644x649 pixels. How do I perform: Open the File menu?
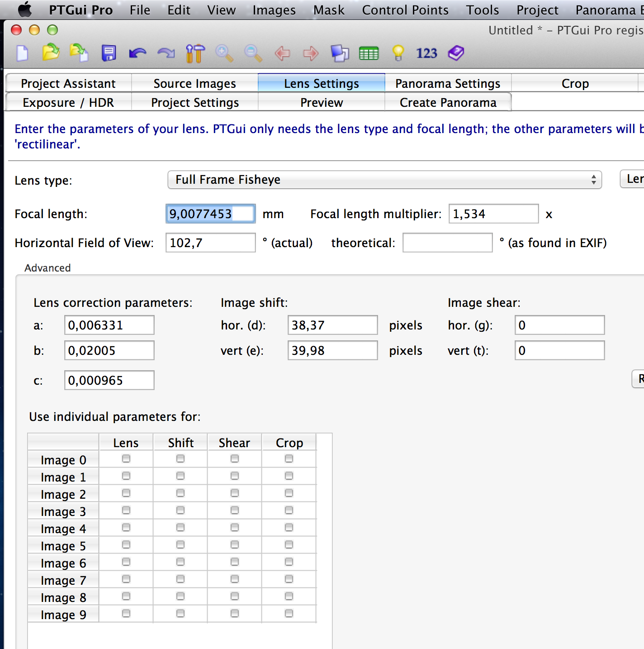click(140, 10)
